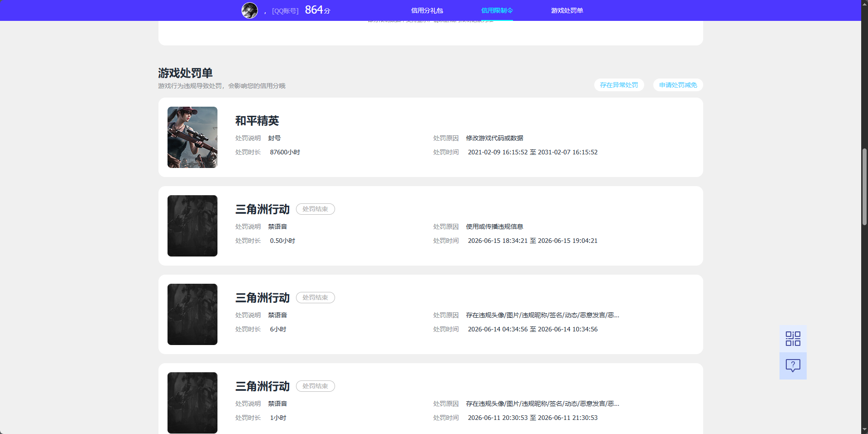Open the 和平精英 game thumbnail

point(192,137)
